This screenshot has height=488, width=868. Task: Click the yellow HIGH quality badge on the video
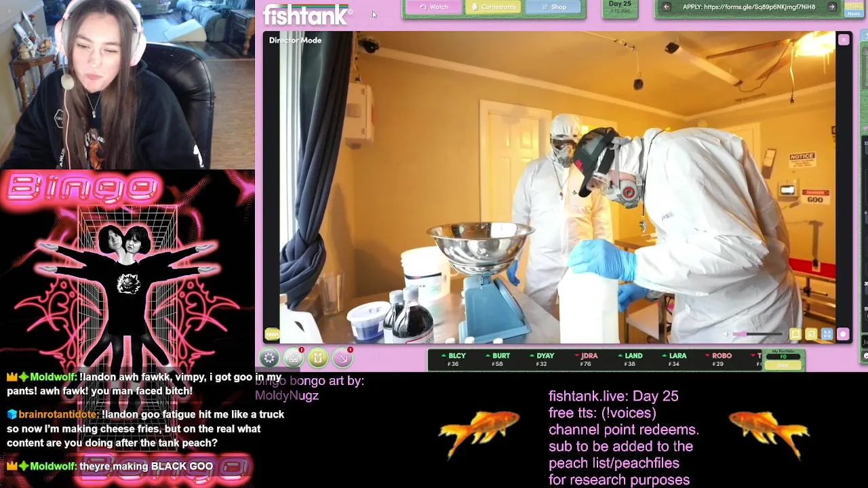pyautogui.click(x=272, y=333)
